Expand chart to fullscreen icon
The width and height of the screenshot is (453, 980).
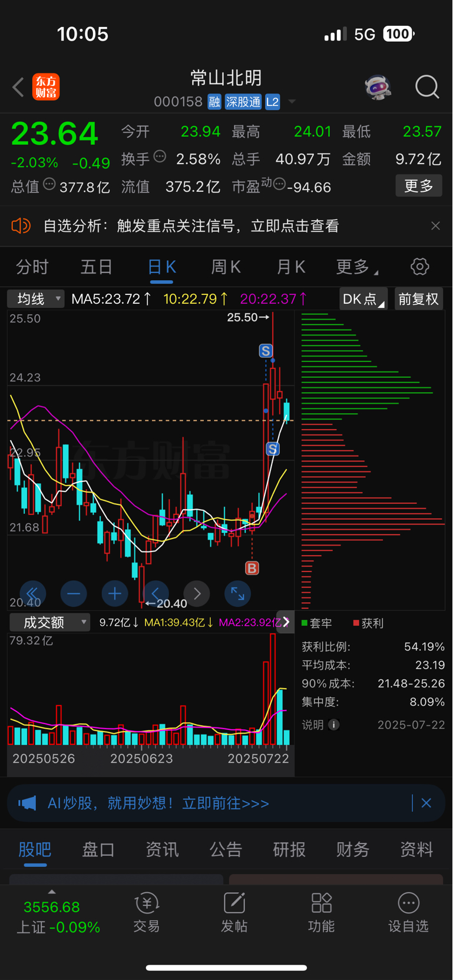[237, 594]
